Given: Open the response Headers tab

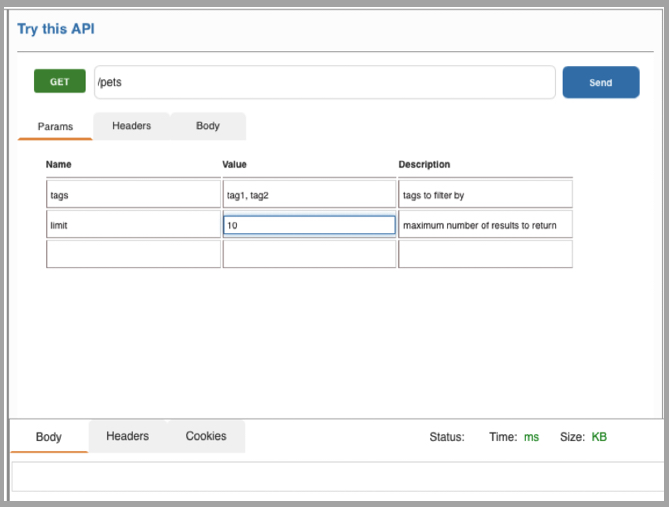Looking at the screenshot, I should (128, 436).
